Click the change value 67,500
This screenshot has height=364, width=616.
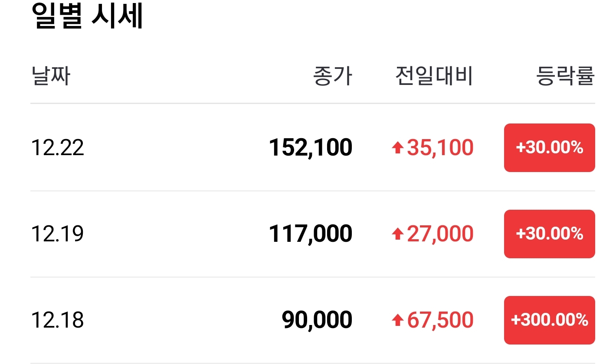click(x=440, y=321)
